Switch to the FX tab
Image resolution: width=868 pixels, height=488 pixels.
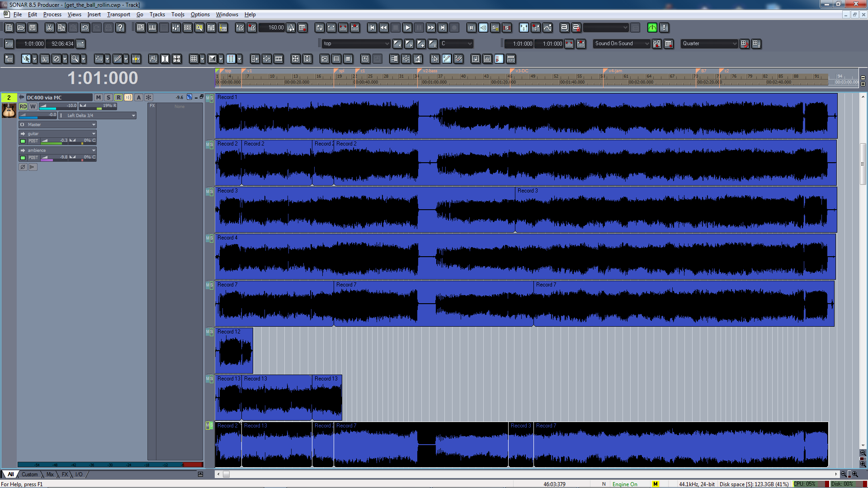point(65,474)
